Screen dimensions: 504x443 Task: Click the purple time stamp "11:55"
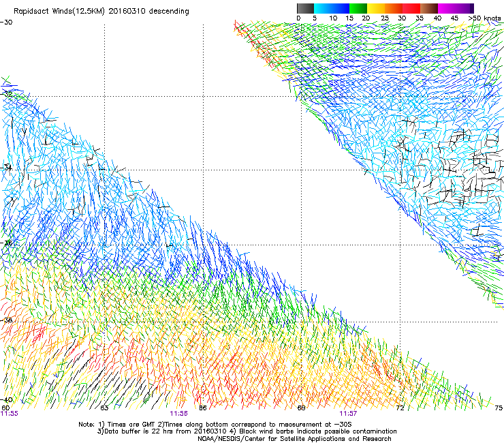tap(9, 414)
